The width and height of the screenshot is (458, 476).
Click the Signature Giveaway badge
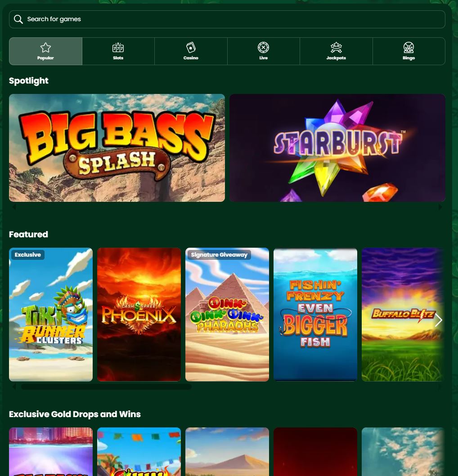(x=219, y=255)
